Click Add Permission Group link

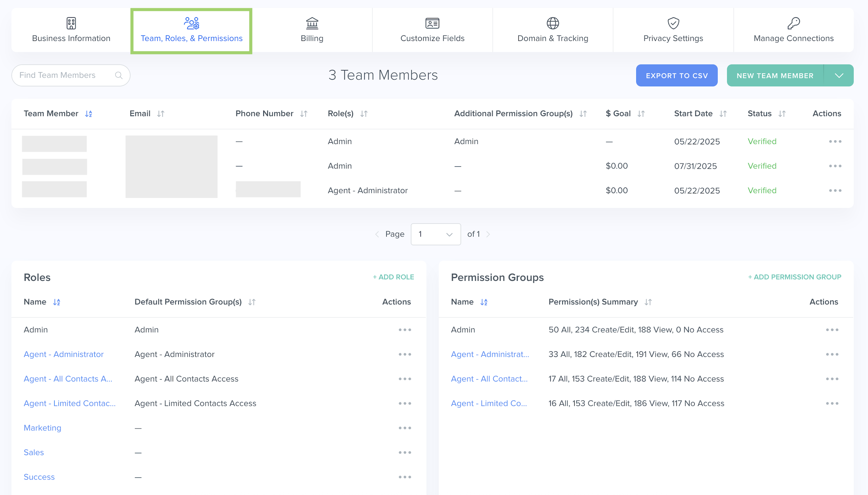[x=794, y=277]
